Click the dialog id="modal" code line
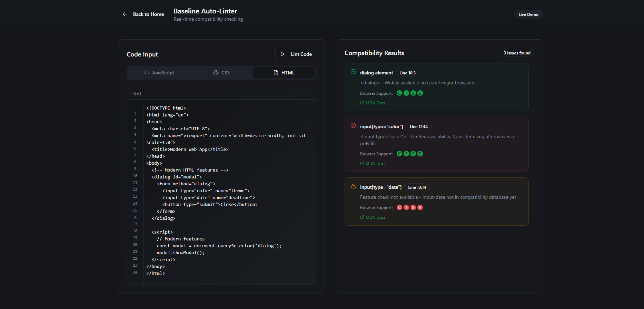 177,177
